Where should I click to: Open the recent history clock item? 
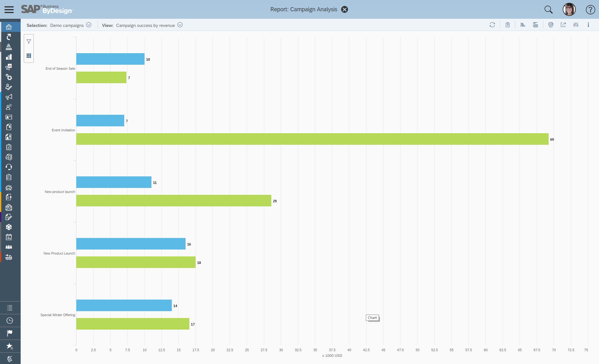point(10,321)
